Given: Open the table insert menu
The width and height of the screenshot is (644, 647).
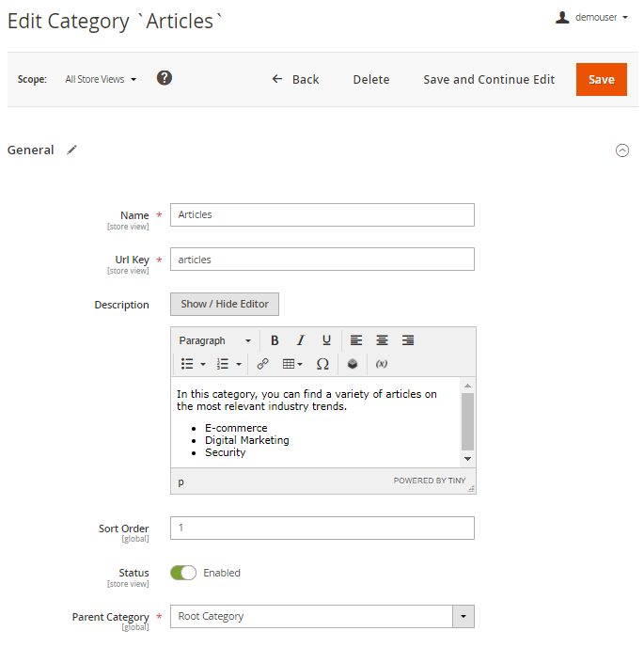Looking at the screenshot, I should [x=292, y=364].
